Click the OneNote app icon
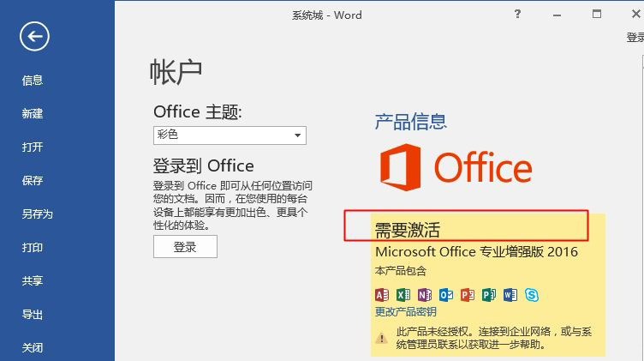The height and width of the screenshot is (361, 644). (425, 295)
